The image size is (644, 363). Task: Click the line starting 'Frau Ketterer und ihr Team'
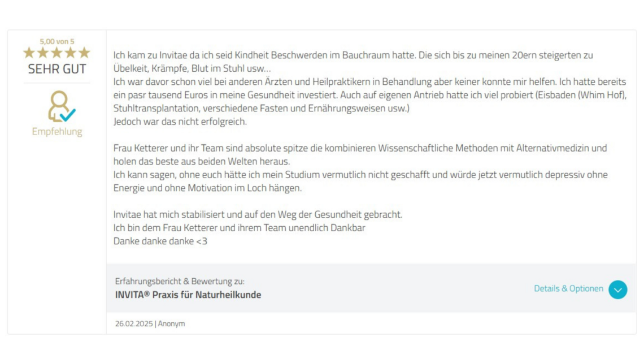(360, 148)
